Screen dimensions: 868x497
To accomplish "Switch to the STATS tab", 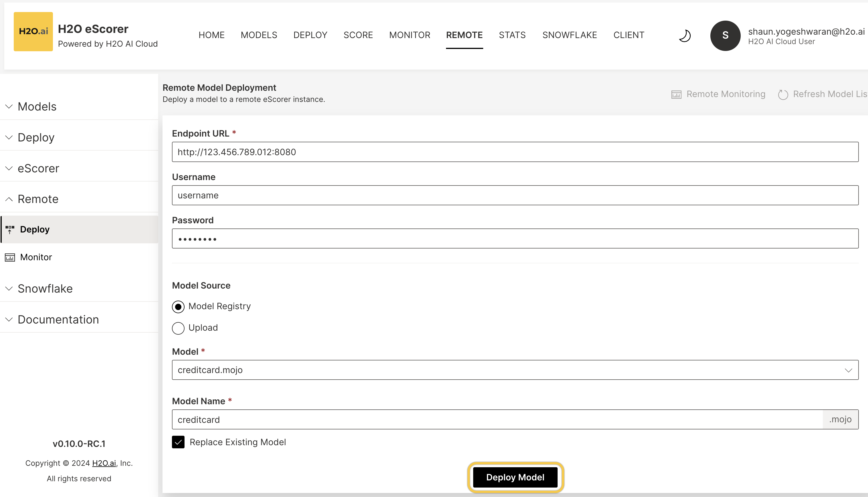I will point(512,35).
